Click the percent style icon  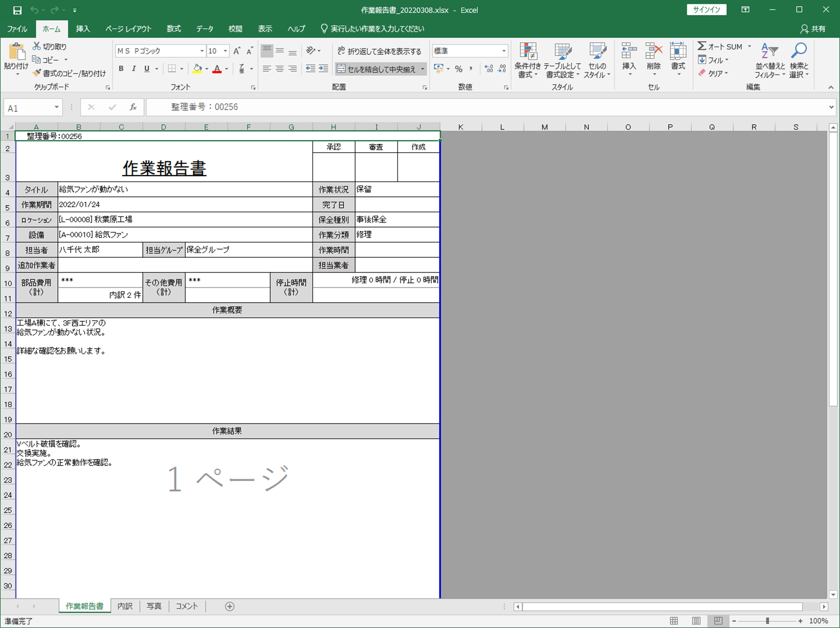(x=458, y=69)
